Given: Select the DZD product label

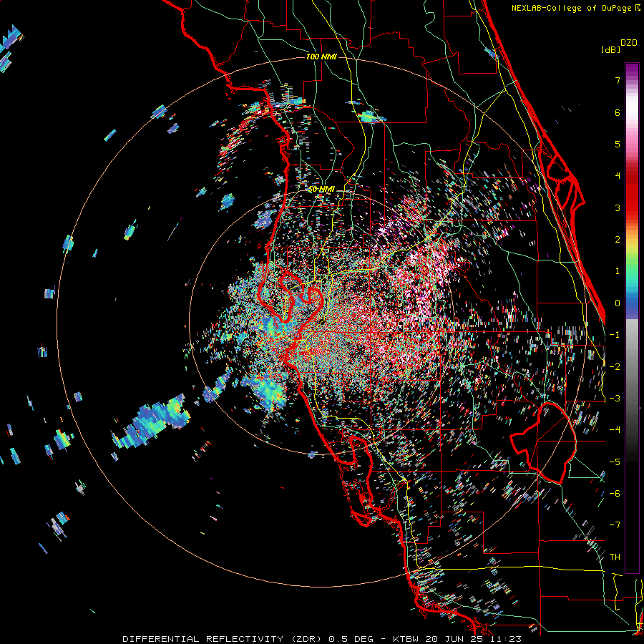Looking at the screenshot, I should (629, 43).
